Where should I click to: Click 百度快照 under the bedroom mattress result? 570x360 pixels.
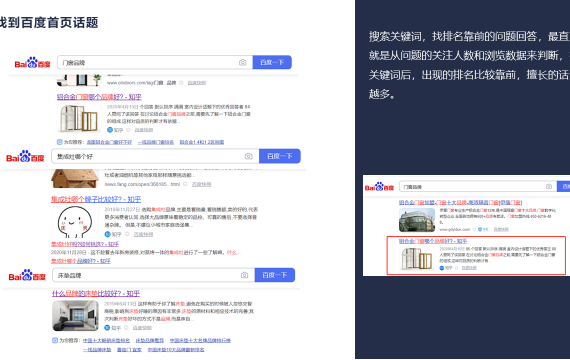[142, 328]
